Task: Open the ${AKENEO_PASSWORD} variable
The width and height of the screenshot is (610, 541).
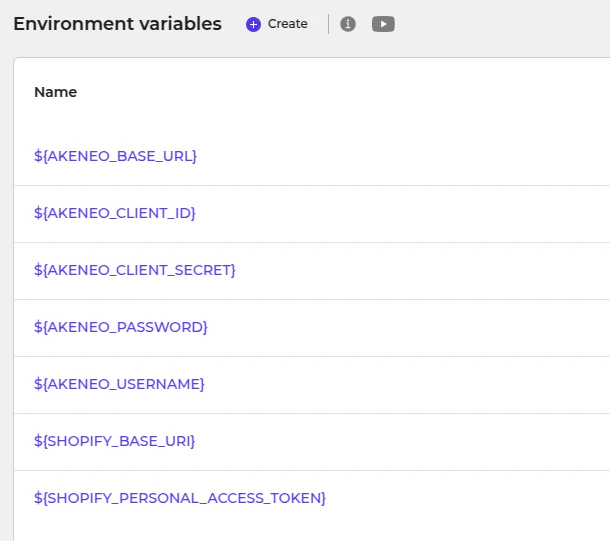Action: pyautogui.click(x=121, y=327)
